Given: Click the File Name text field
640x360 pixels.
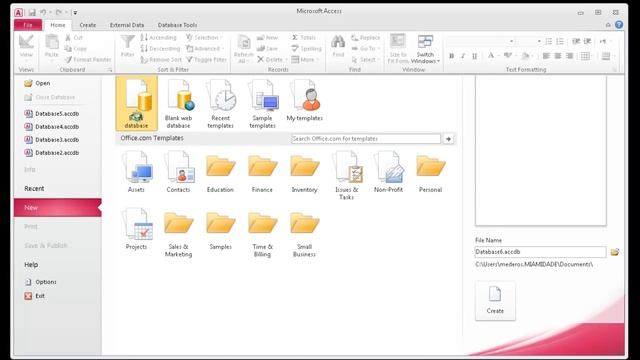Looking at the screenshot, I should pyautogui.click(x=540, y=252).
